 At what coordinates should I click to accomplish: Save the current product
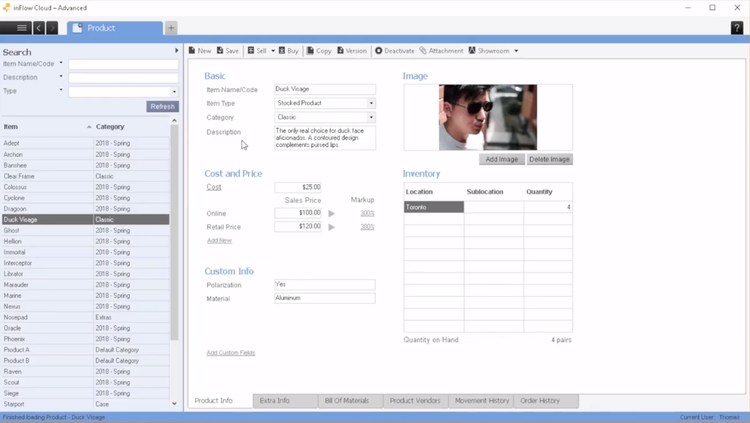pyautogui.click(x=228, y=51)
